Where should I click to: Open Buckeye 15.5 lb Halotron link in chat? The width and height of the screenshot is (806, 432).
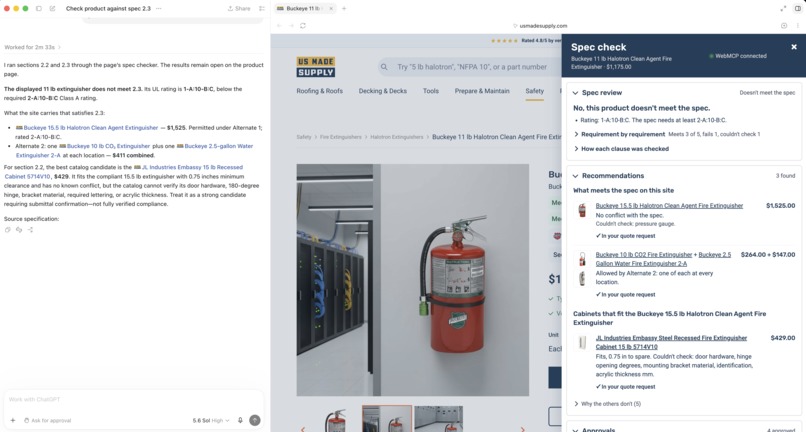click(90, 128)
